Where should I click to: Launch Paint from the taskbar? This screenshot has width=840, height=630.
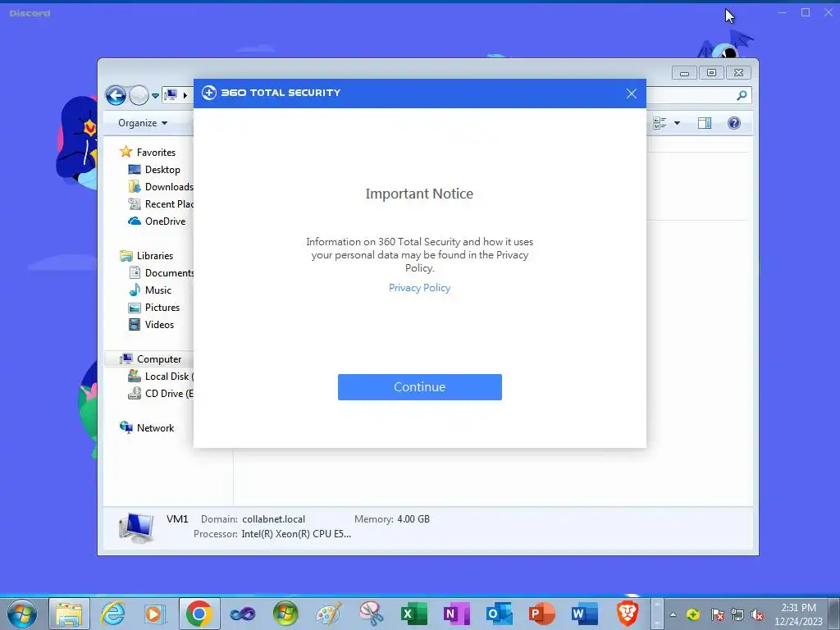(328, 614)
